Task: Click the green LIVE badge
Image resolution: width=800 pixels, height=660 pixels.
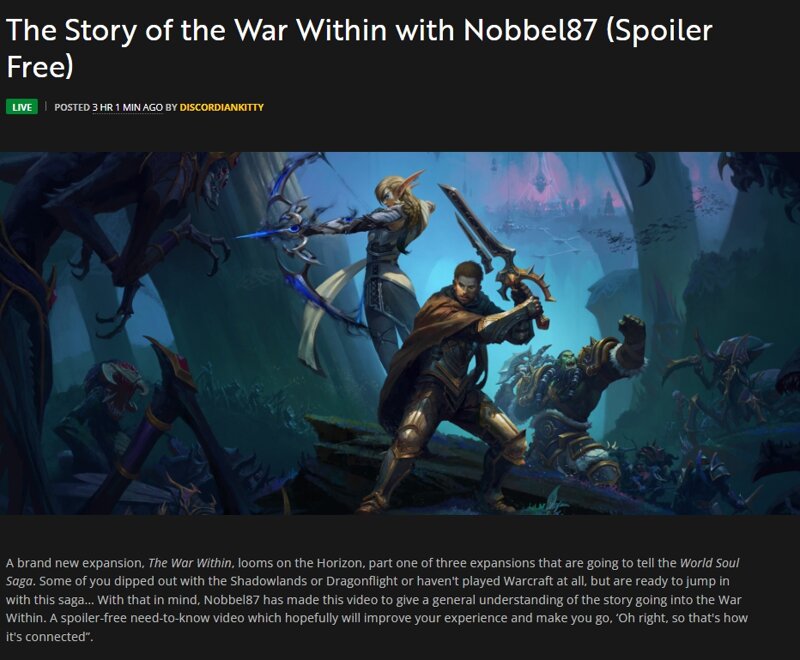Action: (22, 107)
